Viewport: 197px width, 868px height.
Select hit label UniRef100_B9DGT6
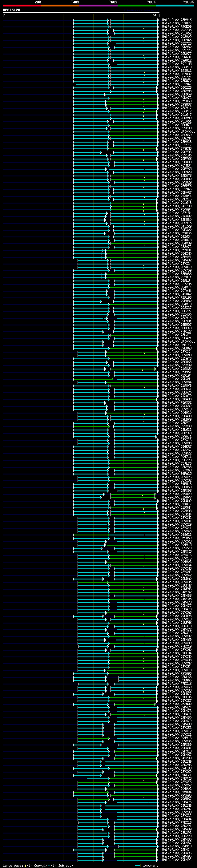(177, 176)
